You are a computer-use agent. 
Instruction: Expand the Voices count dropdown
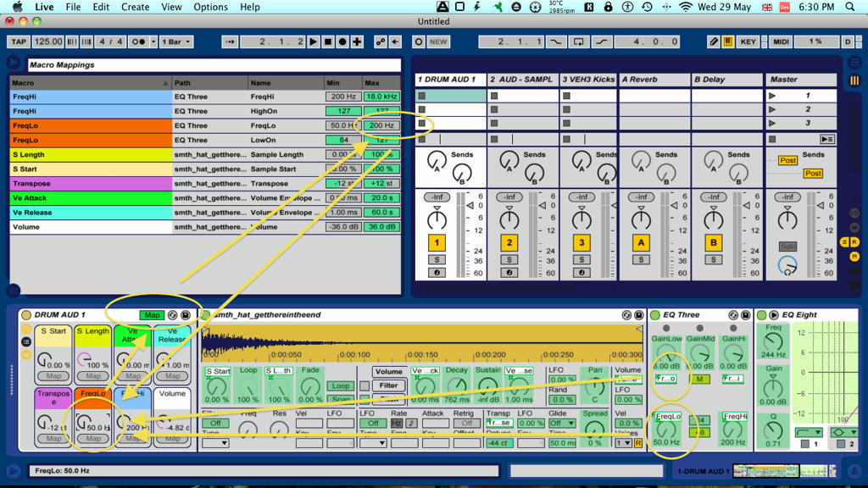[623, 442]
